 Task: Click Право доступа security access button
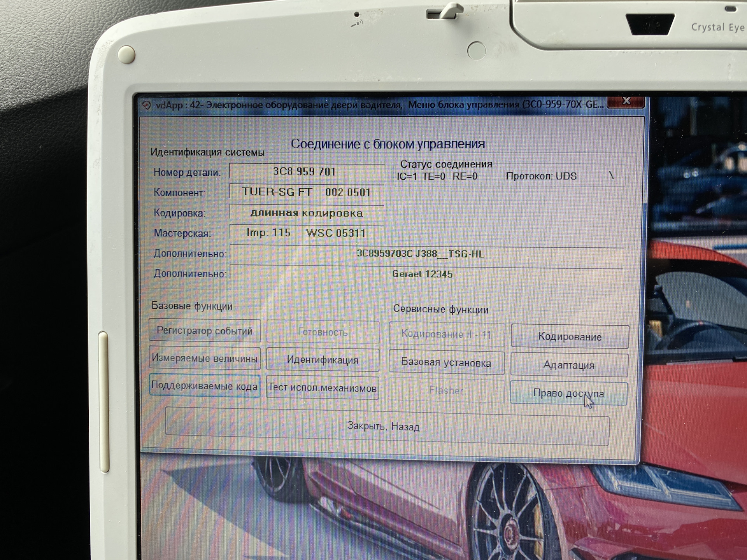[569, 393]
